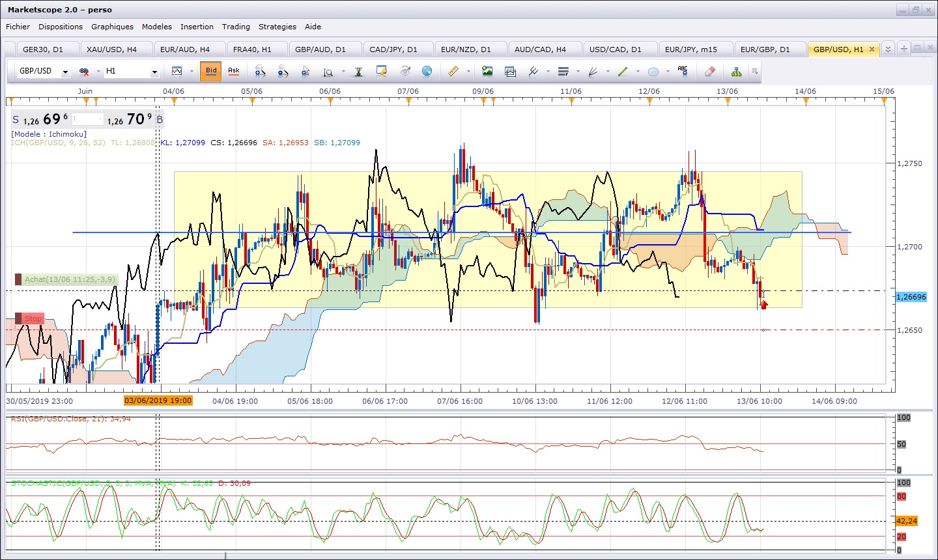Click the S sell price button

pos(40,119)
